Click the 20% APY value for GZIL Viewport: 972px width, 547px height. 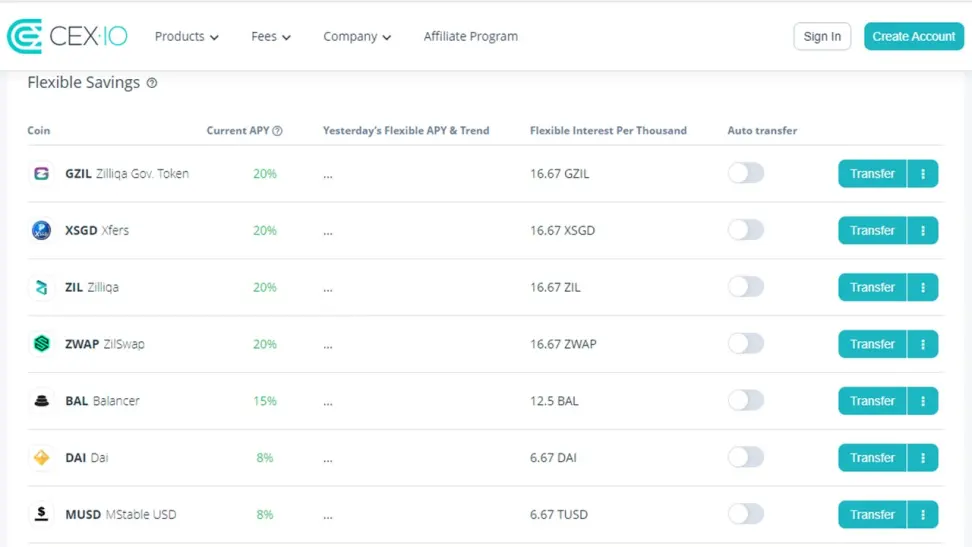pos(265,174)
